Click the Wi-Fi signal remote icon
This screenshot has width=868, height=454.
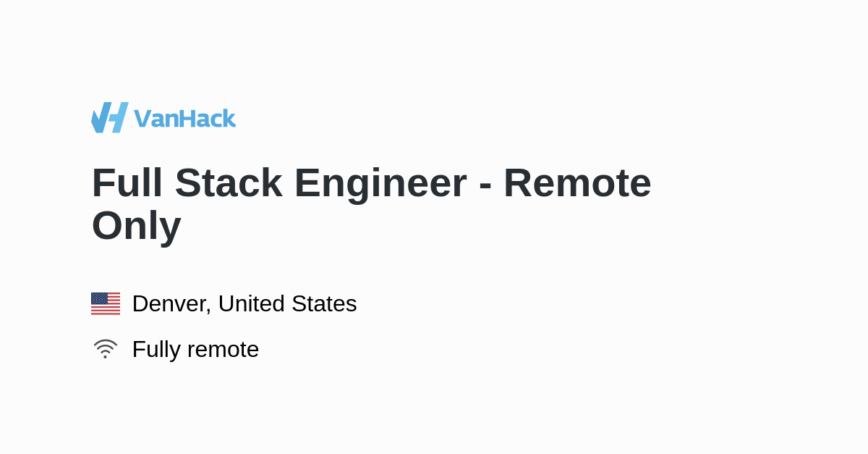click(105, 348)
